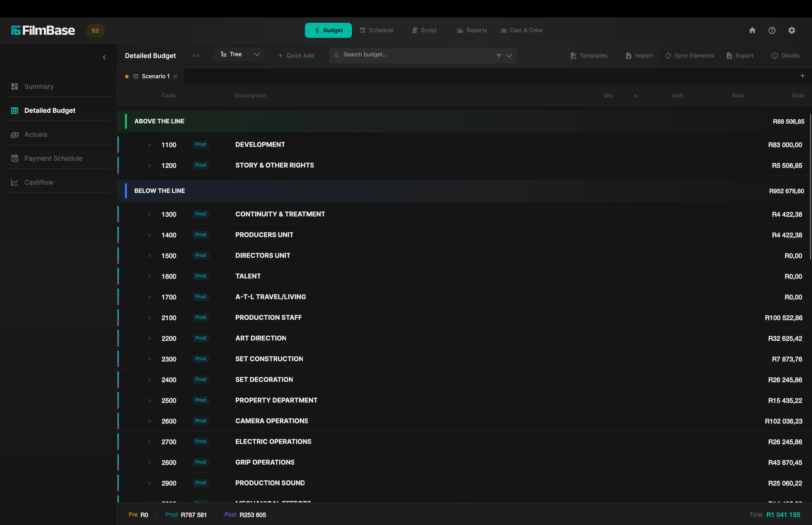Collapse the sidebar with left chevron

tap(104, 57)
